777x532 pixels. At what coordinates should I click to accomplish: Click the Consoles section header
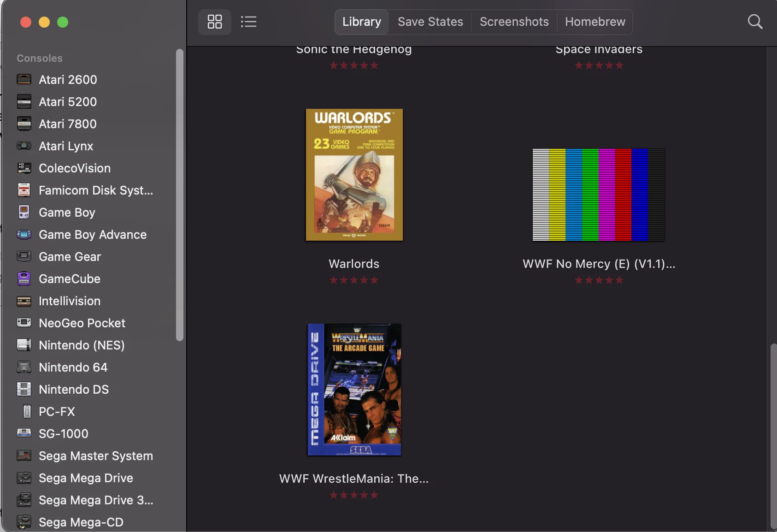pos(40,58)
